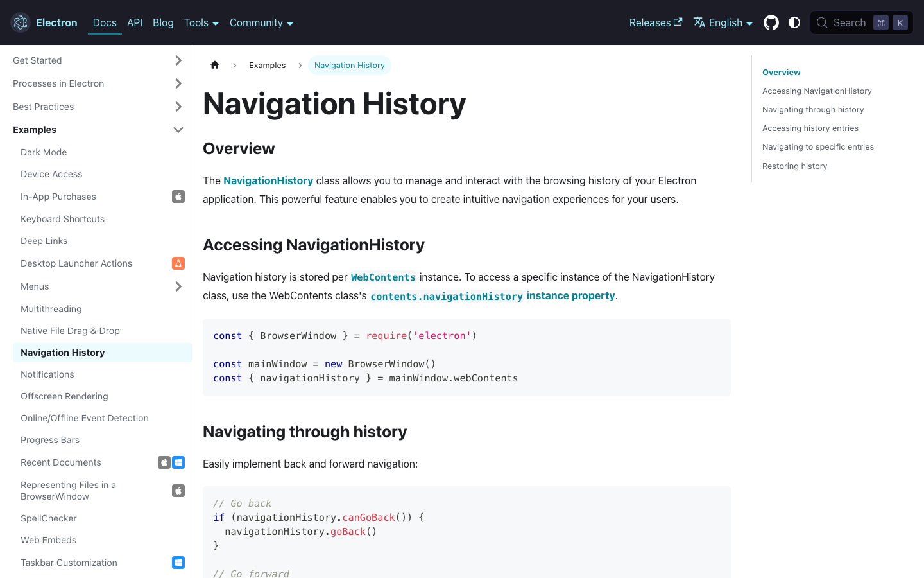Open the NavigationHistory class link
The image size is (924, 578).
point(268,180)
